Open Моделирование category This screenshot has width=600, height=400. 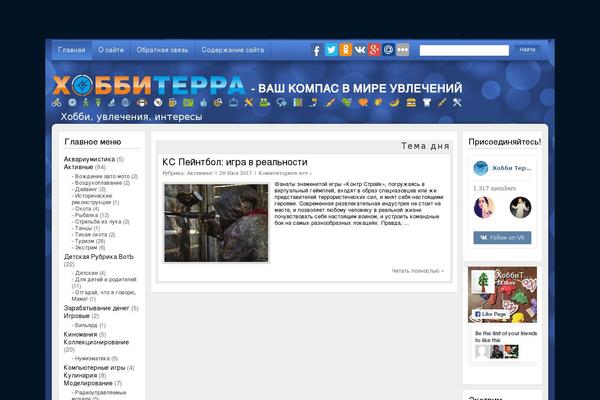pyautogui.click(x=88, y=383)
